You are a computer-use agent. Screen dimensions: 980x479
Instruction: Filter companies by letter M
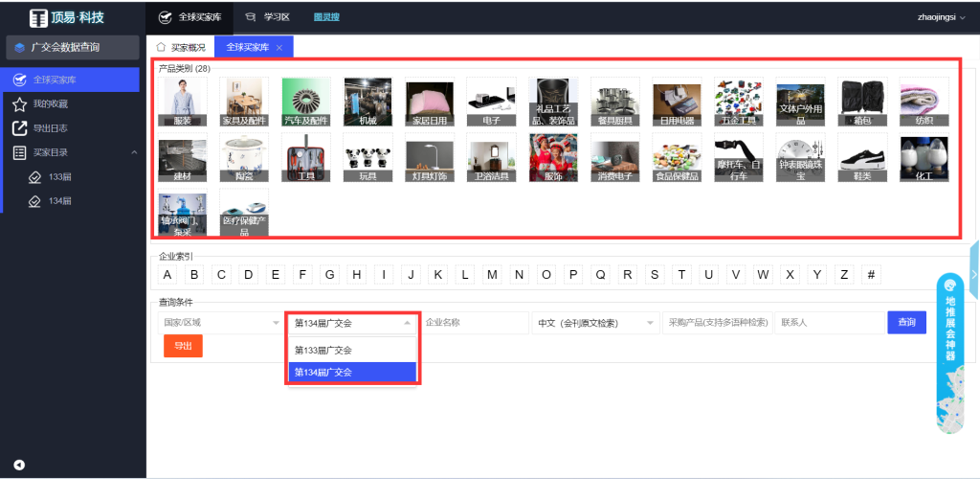[492, 275]
